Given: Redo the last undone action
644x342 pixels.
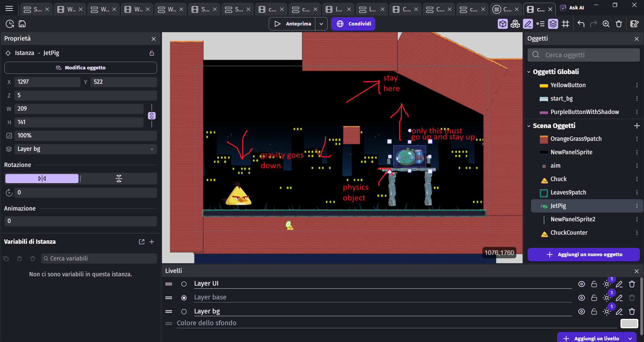Looking at the screenshot, I should click(x=593, y=24).
